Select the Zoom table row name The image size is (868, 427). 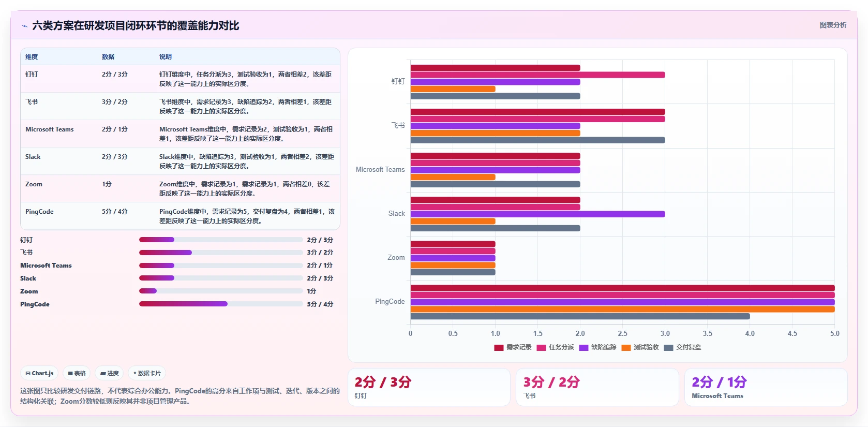pyautogui.click(x=34, y=184)
